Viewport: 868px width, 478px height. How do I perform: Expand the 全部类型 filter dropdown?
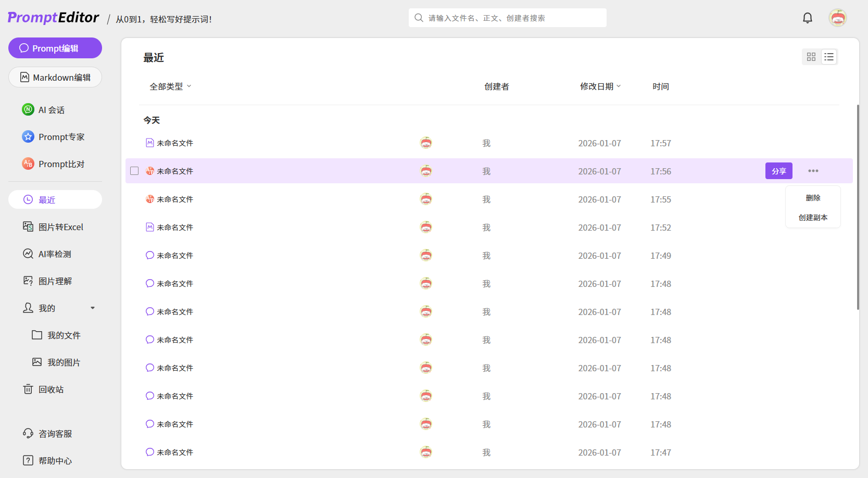pyautogui.click(x=170, y=86)
